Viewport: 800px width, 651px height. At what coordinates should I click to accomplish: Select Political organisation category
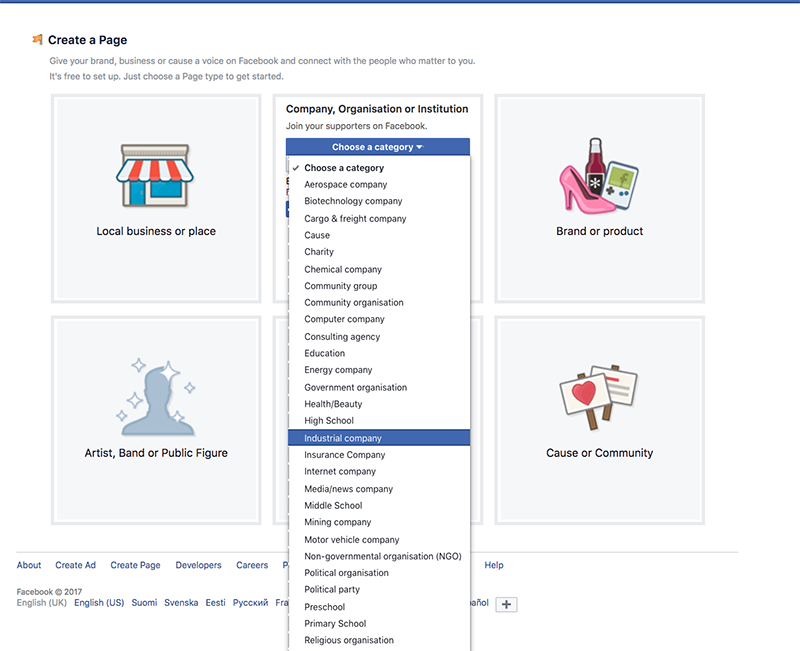click(x=379, y=573)
